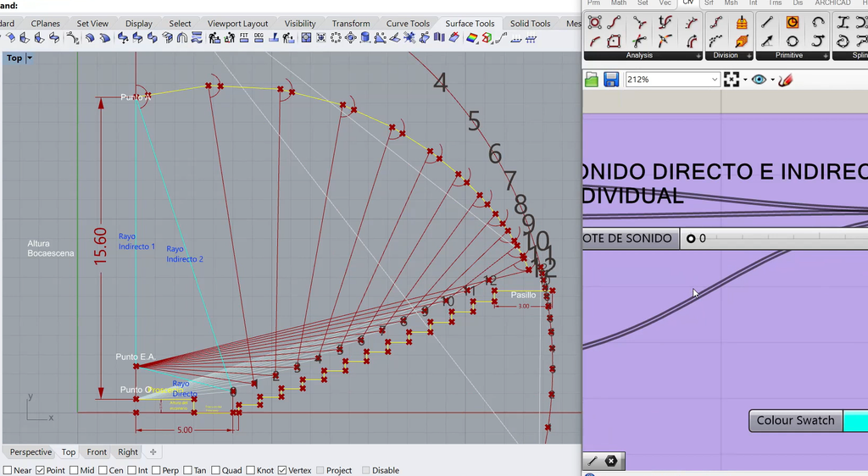Pick the Arc component in Primitive

[818, 23]
